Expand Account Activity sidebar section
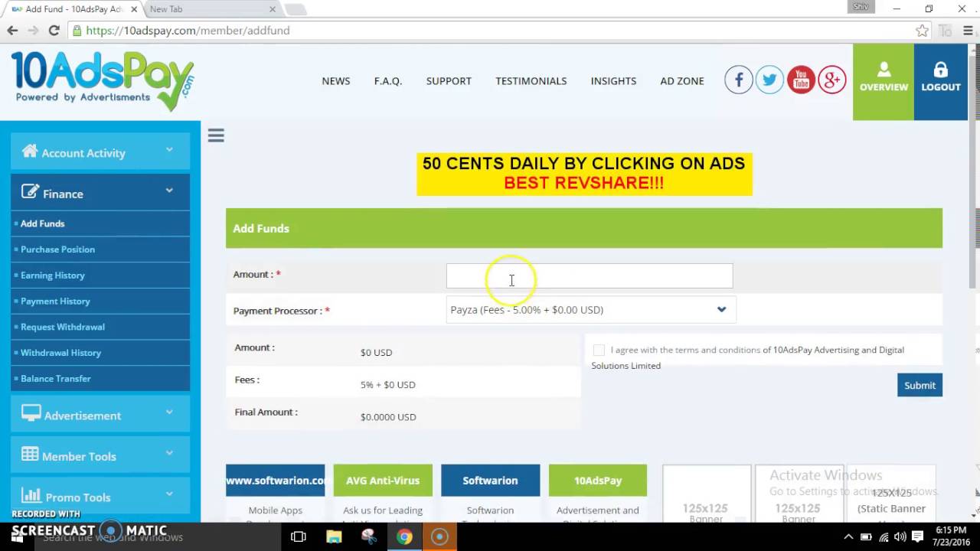This screenshot has width=980, height=551. pyautogui.click(x=100, y=152)
